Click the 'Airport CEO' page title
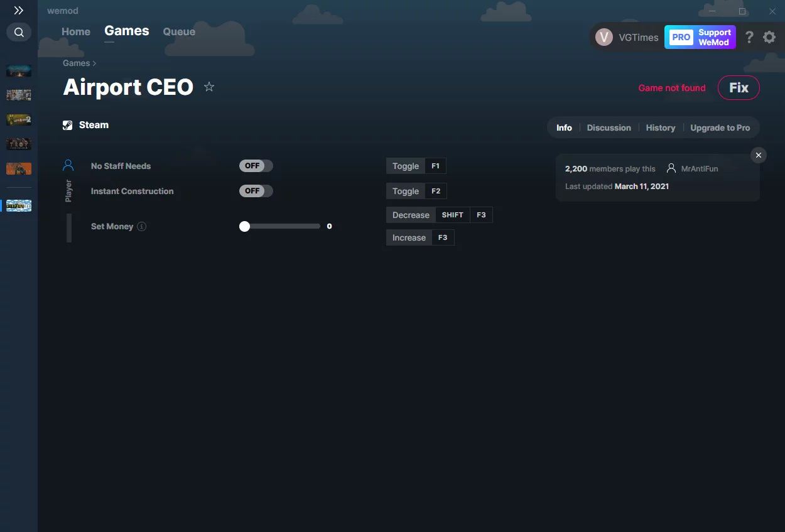 click(x=128, y=87)
